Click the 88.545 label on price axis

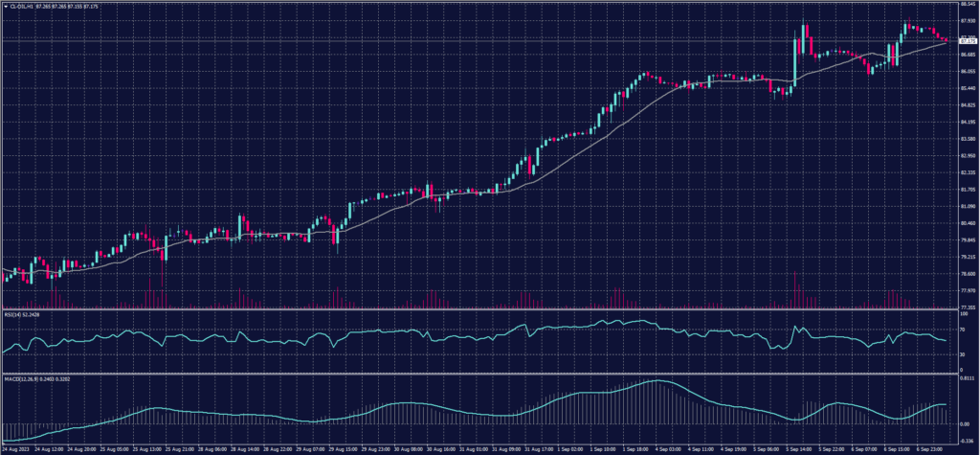point(966,4)
